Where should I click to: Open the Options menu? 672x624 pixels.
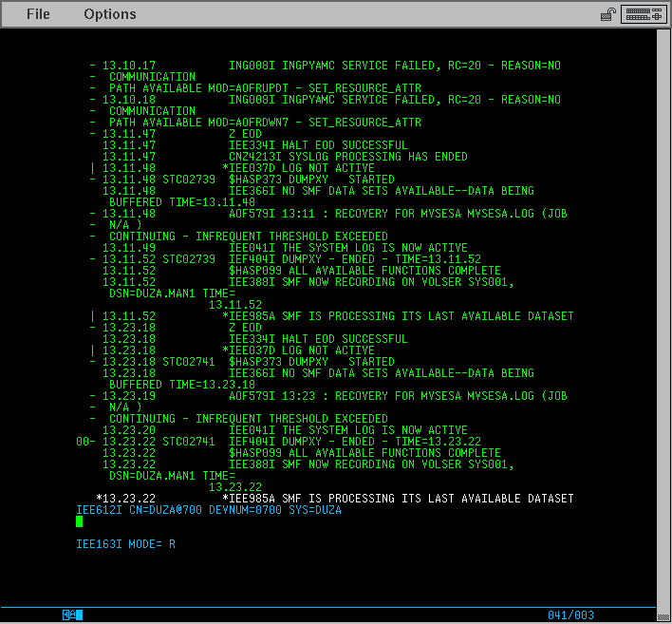pos(110,14)
